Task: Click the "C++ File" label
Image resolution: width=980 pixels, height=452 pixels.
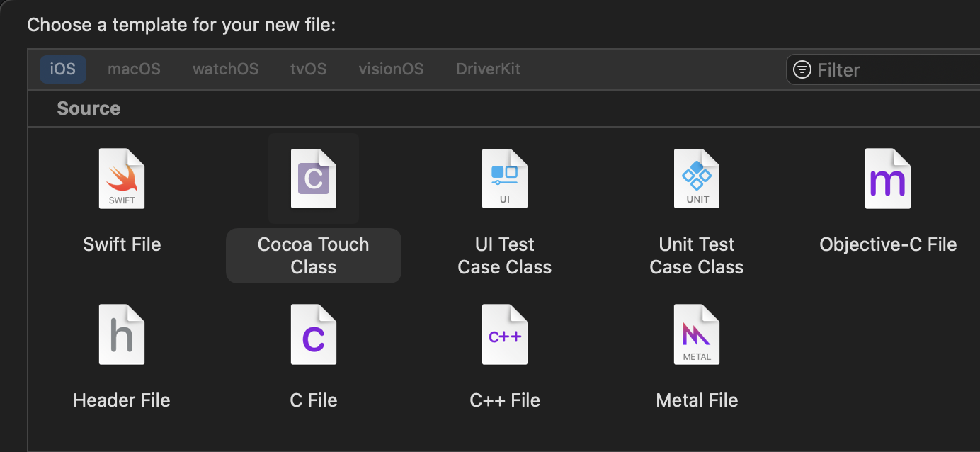Action: point(505,400)
